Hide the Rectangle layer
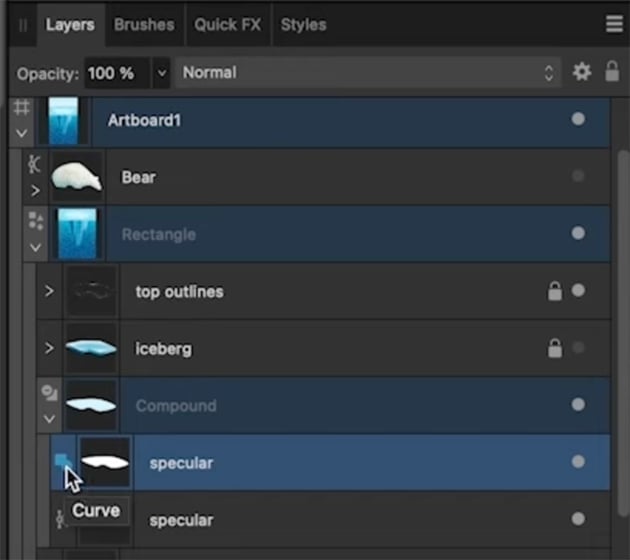 pyautogui.click(x=578, y=233)
